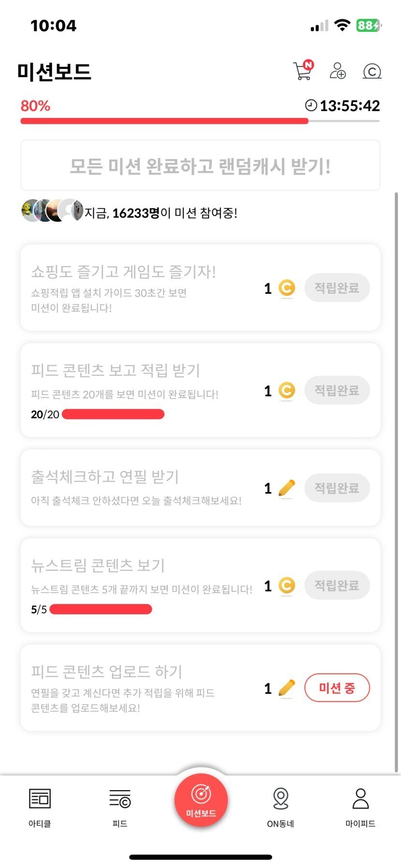Tap the add friend icon
Image resolution: width=401 pixels, height=868 pixels.
[x=337, y=71]
